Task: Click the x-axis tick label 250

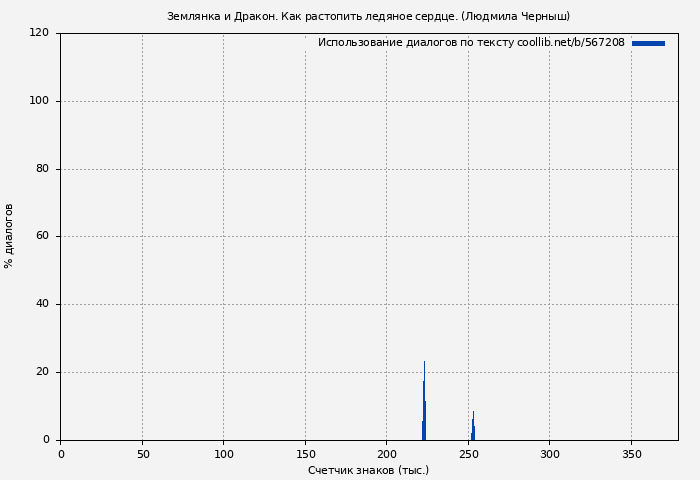Action: tap(468, 454)
